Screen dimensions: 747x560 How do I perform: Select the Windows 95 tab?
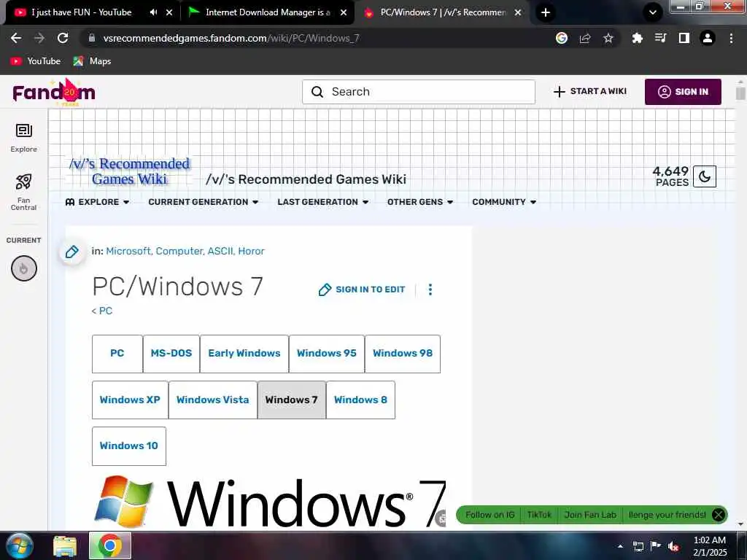click(x=327, y=354)
